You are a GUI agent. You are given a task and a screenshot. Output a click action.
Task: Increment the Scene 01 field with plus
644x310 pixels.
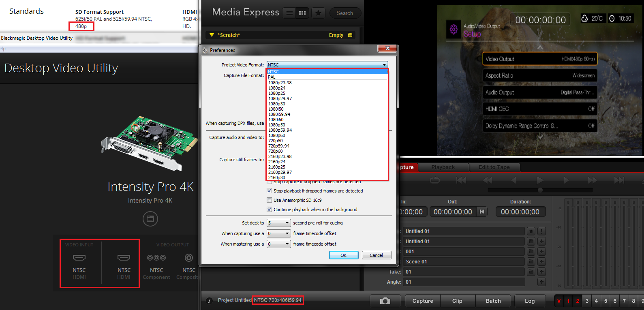[541, 262]
